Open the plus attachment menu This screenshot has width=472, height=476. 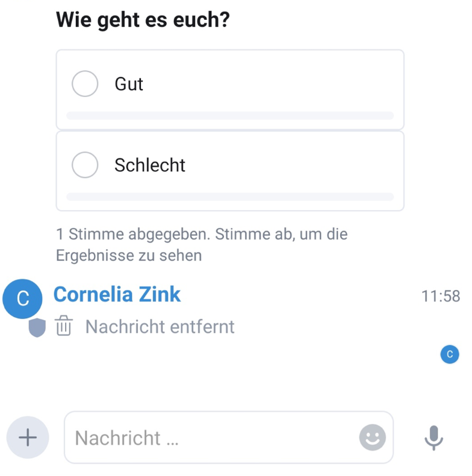[x=28, y=437]
